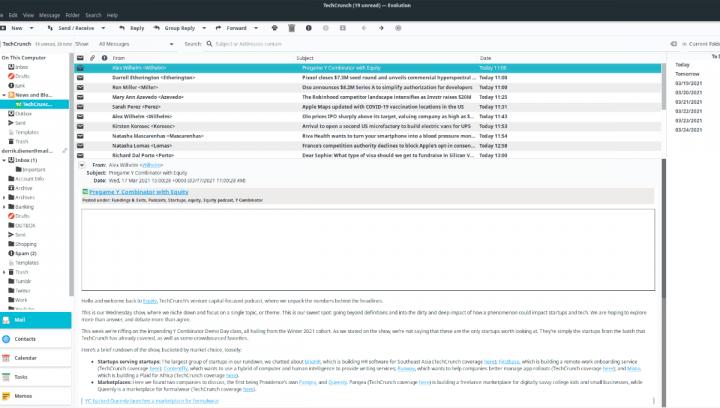
Task: Open 'Pregame Y Combinator with Equity' link
Action: 138,191
